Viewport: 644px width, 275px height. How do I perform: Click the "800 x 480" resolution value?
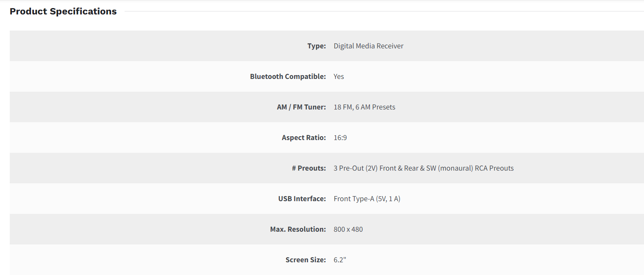[x=348, y=229]
